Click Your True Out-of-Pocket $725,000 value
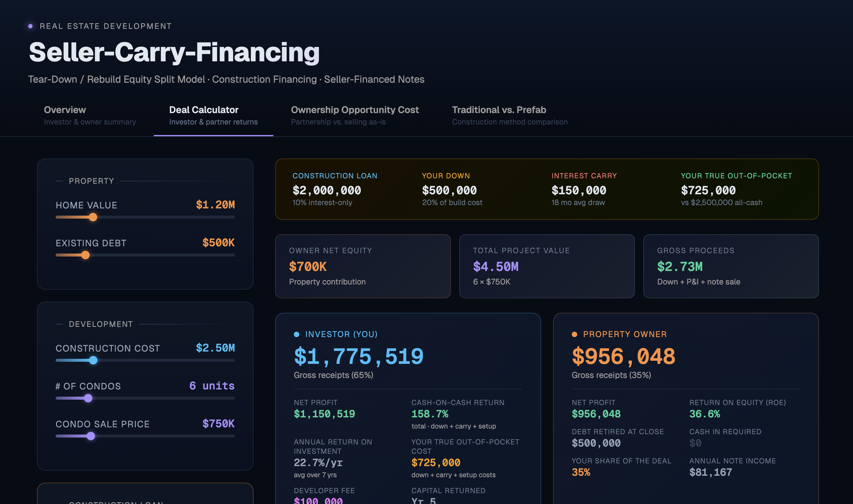 (708, 191)
